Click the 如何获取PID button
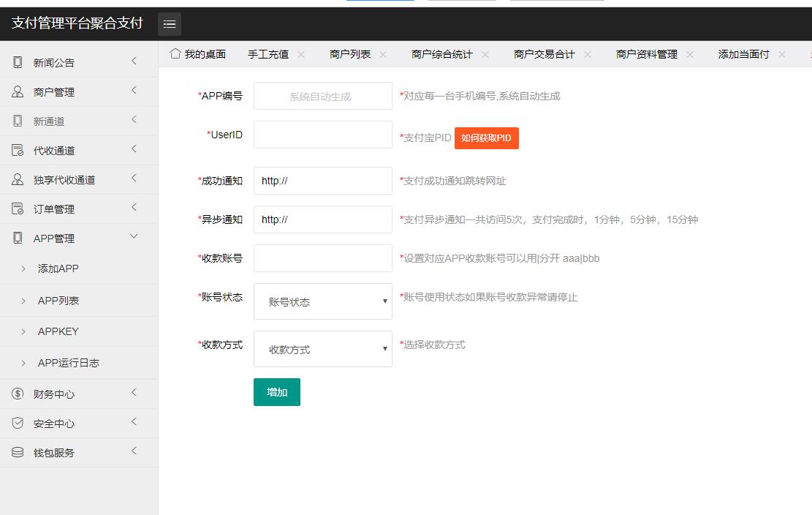This screenshot has width=812, height=515. point(486,138)
